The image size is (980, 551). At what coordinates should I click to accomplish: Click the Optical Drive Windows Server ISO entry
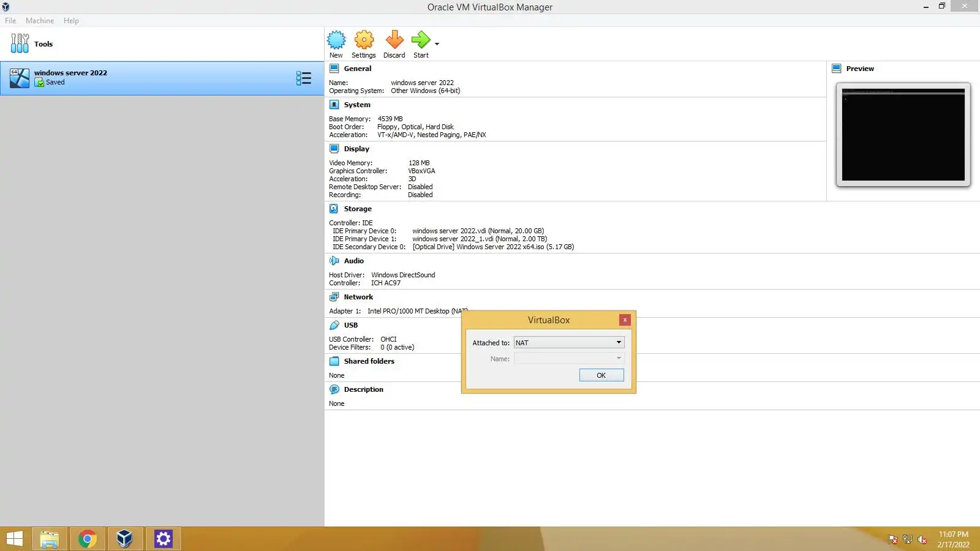click(493, 247)
